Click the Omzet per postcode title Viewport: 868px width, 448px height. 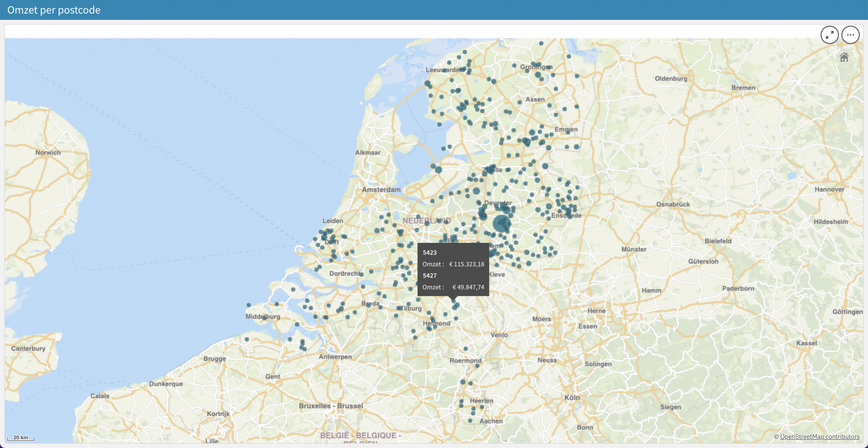pyautogui.click(x=54, y=10)
